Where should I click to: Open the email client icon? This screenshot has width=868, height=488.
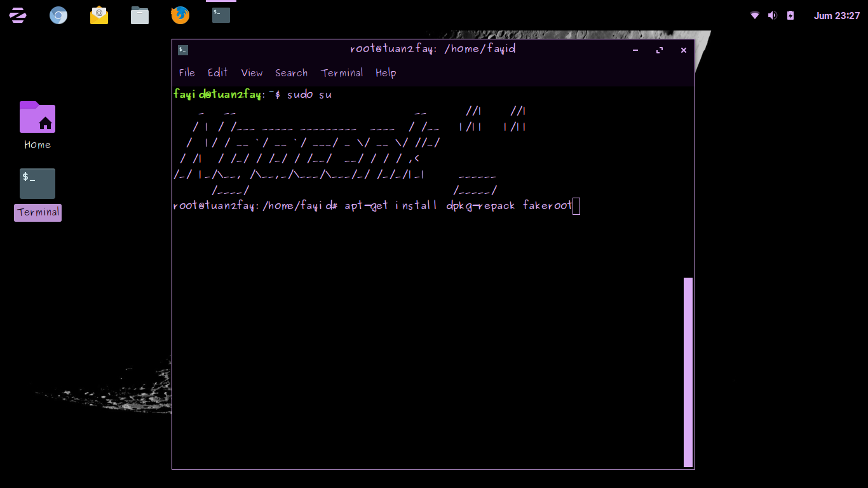coord(98,15)
